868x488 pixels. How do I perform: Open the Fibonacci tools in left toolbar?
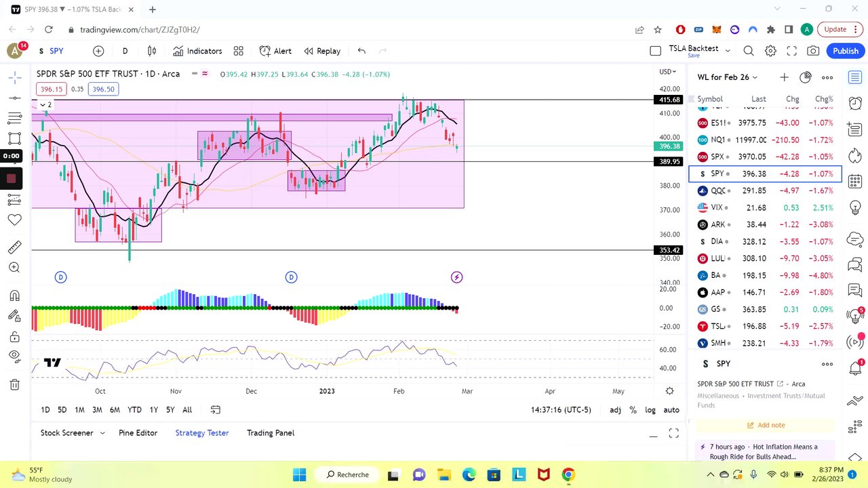14,119
